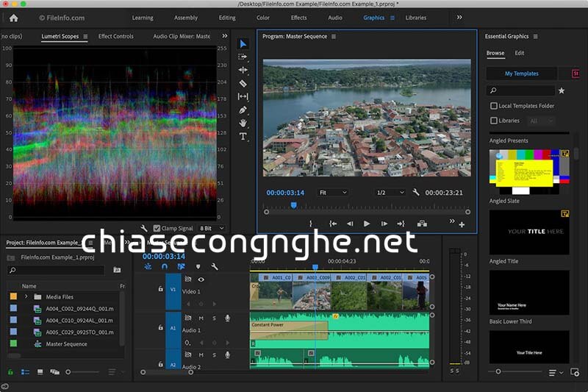Image resolution: width=588 pixels, height=392 pixels.
Task: Open the Program monitor settings wrench
Action: pos(416,193)
